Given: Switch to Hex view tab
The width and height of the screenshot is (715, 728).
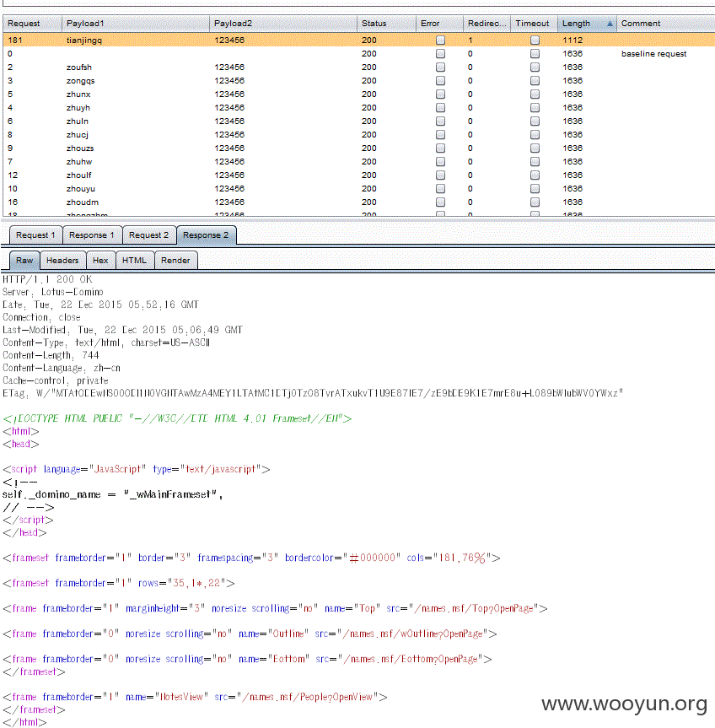Looking at the screenshot, I should click(x=100, y=261).
